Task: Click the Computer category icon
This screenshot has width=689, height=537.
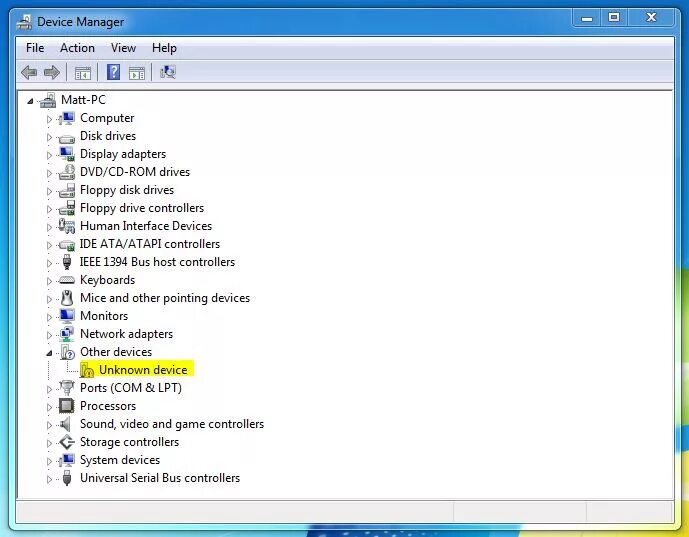Action: tap(67, 118)
